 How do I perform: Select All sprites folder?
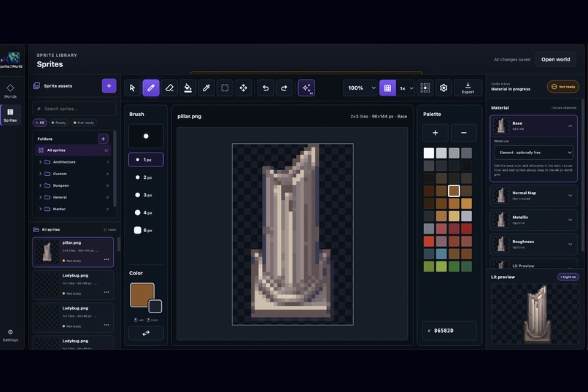(73, 150)
